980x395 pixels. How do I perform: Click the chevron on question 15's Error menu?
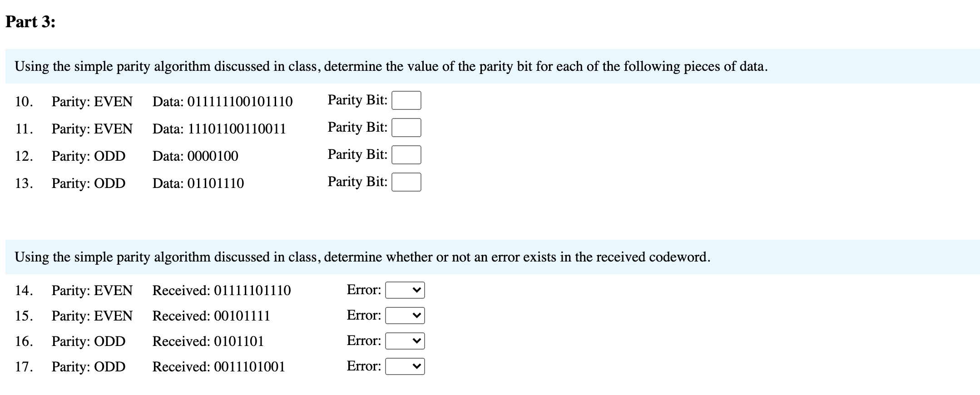click(416, 316)
